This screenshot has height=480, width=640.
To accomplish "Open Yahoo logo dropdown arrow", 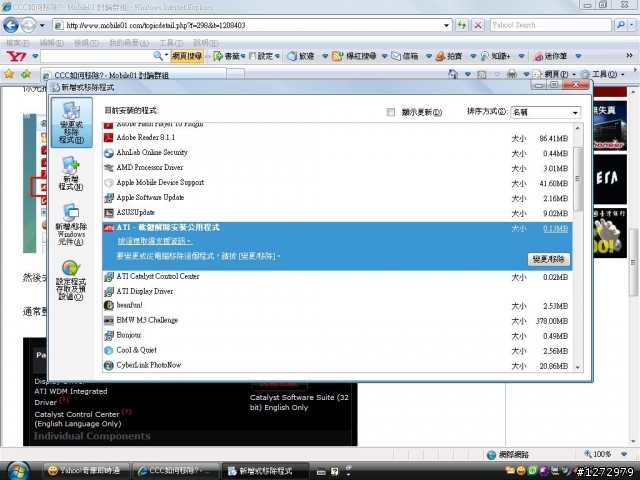I will [35, 56].
